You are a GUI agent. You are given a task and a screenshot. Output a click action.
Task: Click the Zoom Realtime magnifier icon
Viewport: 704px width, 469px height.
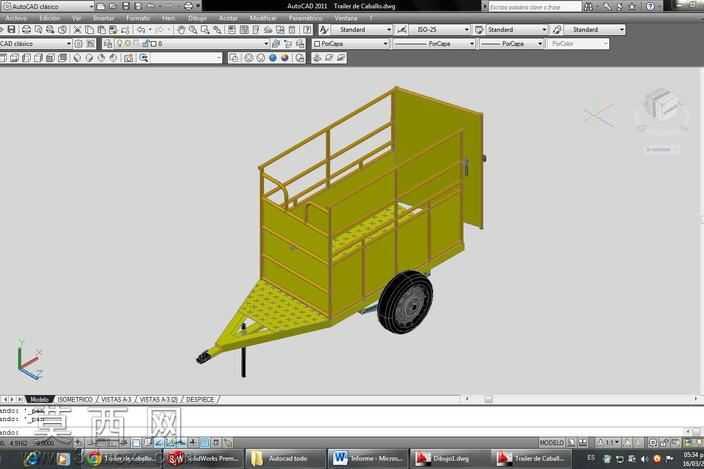193,30
